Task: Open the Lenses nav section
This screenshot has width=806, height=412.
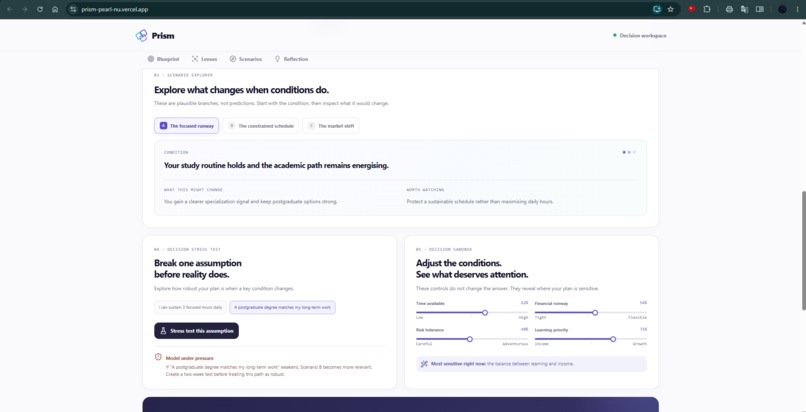Action: (x=205, y=59)
